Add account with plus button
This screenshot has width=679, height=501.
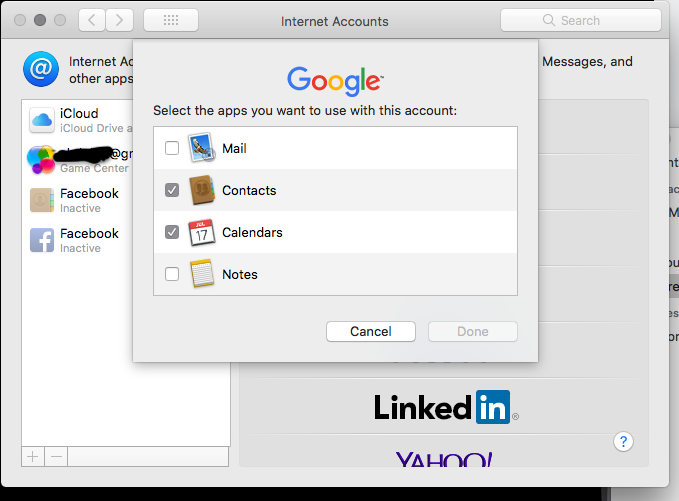(33, 456)
